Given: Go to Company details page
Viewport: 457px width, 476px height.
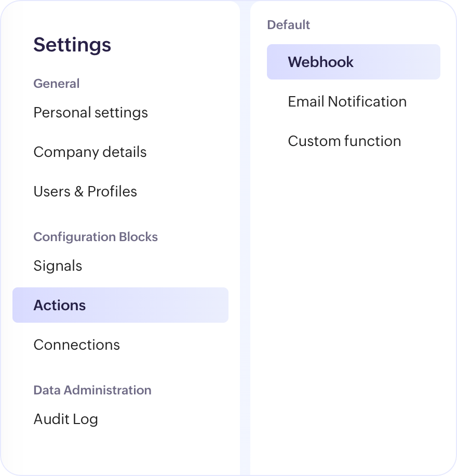Looking at the screenshot, I should (90, 152).
